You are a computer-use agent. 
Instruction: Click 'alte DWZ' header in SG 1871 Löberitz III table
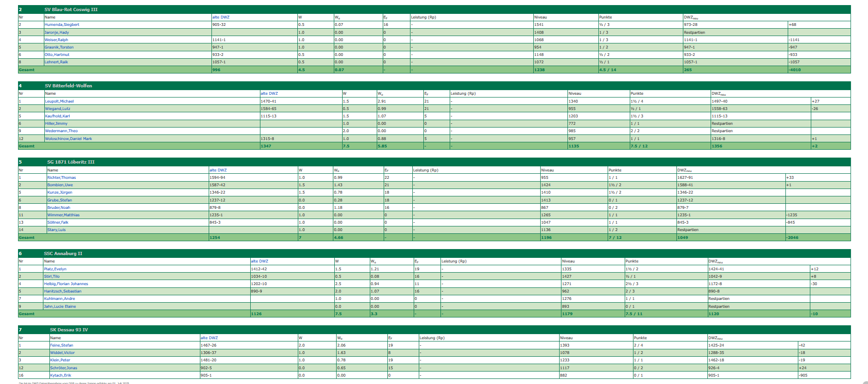218,170
